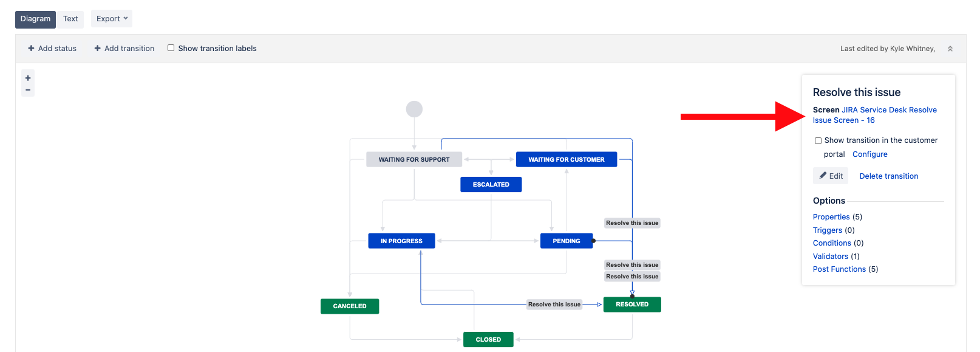Click the Add transition plus icon
The image size is (980, 352).
[x=98, y=48]
